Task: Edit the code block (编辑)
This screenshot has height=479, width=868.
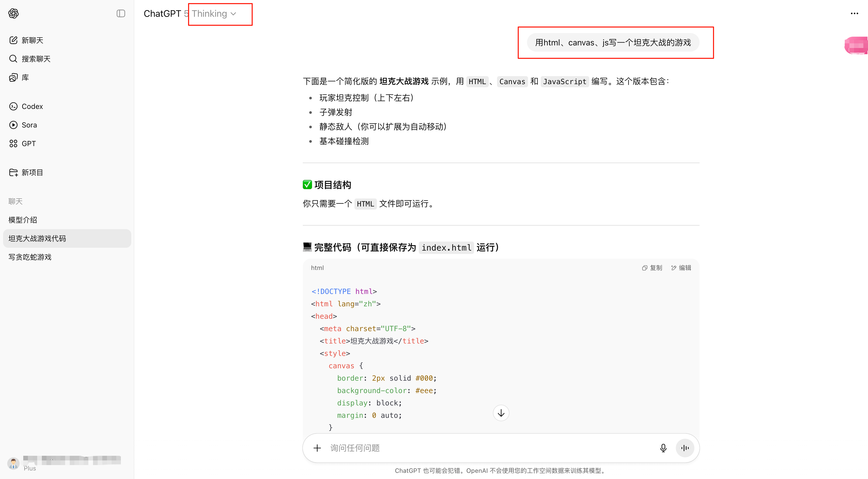Action: [681, 268]
